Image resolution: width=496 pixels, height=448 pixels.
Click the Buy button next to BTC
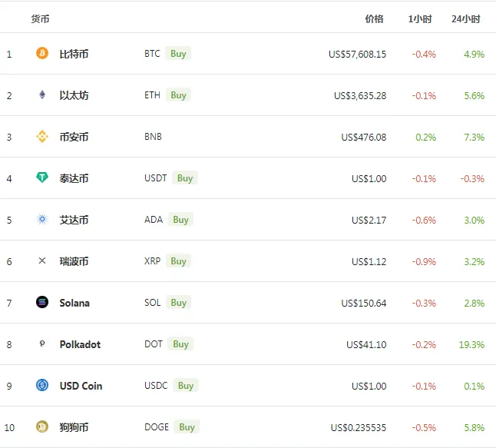[x=178, y=54]
